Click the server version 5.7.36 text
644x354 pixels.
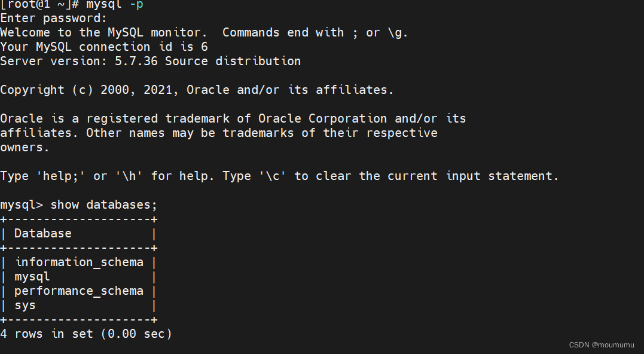pyautogui.click(x=150, y=61)
